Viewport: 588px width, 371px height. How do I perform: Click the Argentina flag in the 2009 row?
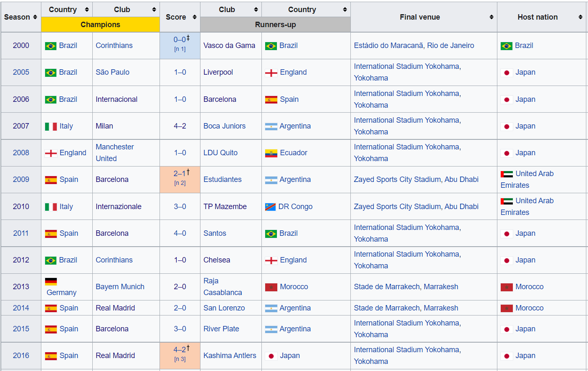pyautogui.click(x=271, y=180)
